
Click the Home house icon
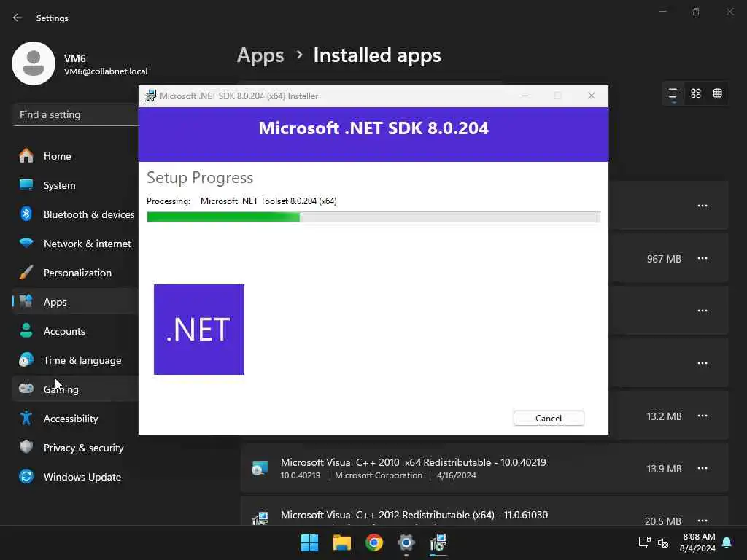pyautogui.click(x=26, y=156)
